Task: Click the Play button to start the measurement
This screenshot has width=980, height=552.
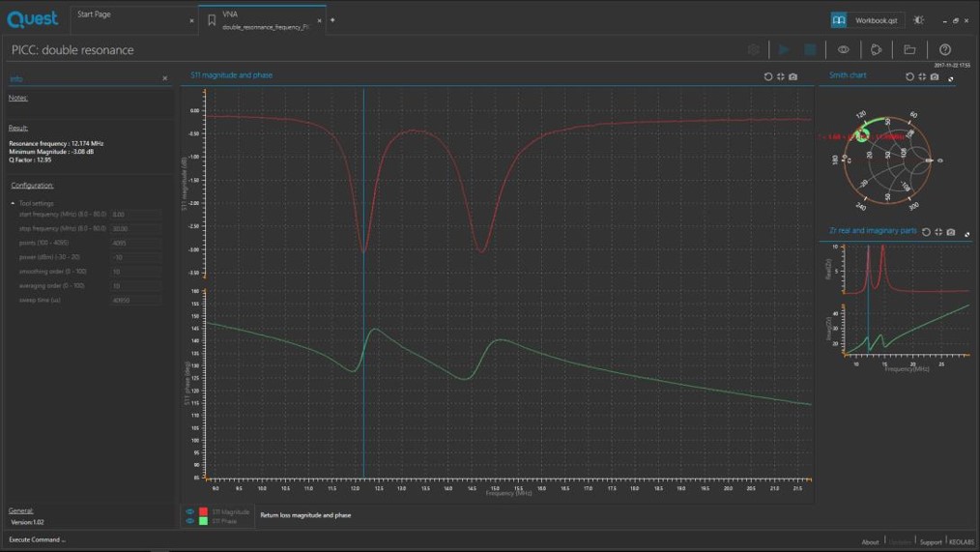Action: pyautogui.click(x=784, y=49)
